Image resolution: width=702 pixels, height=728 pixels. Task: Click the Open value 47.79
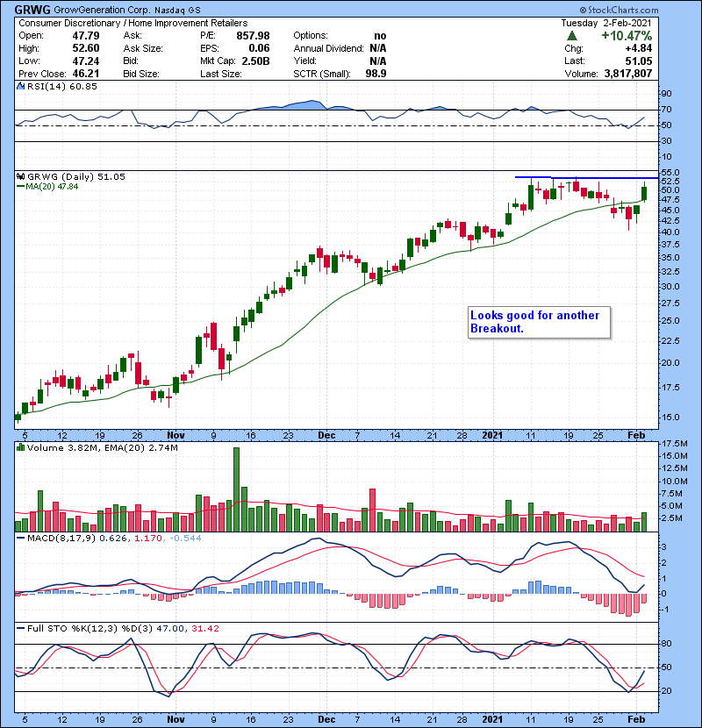pyautogui.click(x=86, y=36)
